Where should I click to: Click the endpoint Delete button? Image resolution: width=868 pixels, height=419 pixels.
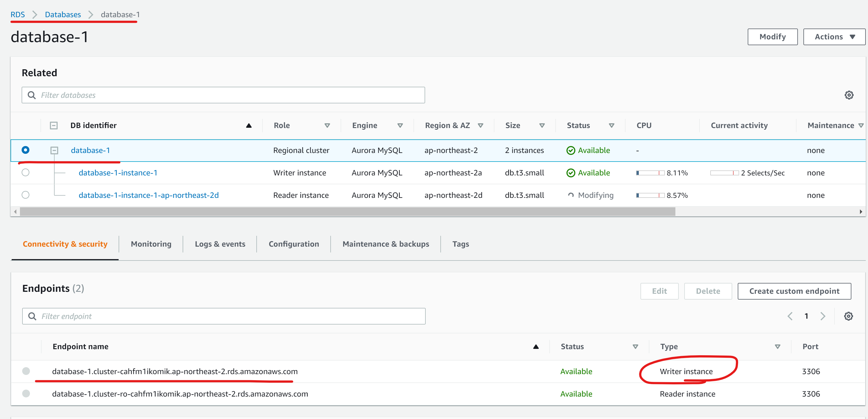708,291
